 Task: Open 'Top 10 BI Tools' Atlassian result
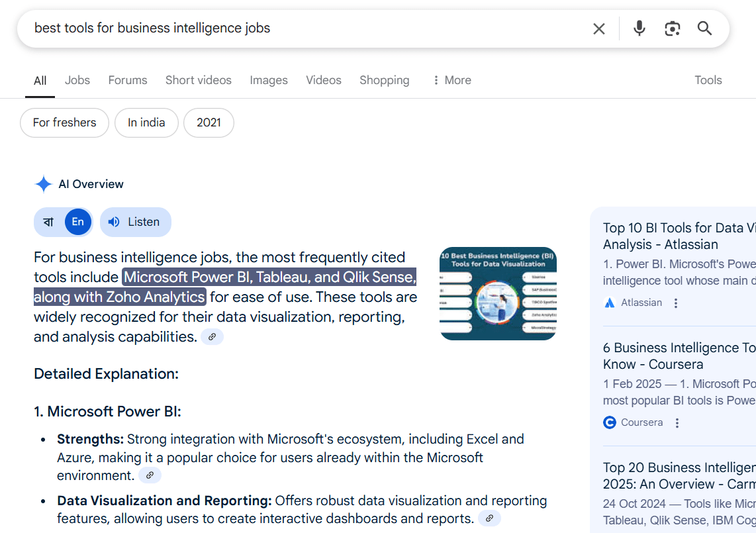[679, 236]
